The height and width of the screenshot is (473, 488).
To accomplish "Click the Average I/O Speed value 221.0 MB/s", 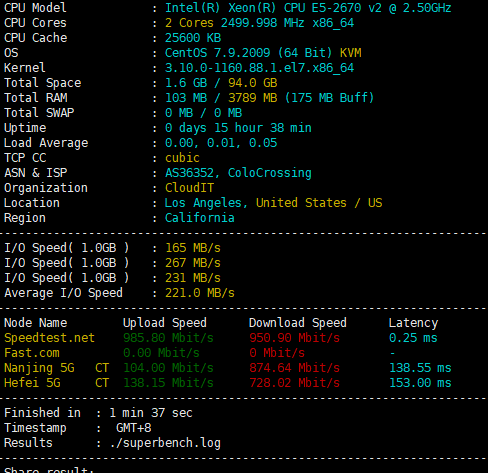I will point(200,293).
